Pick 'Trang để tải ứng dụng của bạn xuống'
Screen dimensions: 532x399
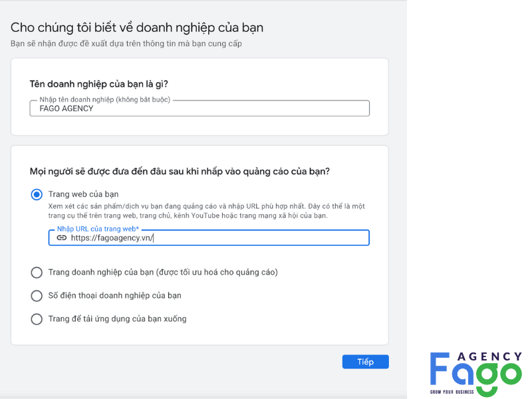[37, 319]
